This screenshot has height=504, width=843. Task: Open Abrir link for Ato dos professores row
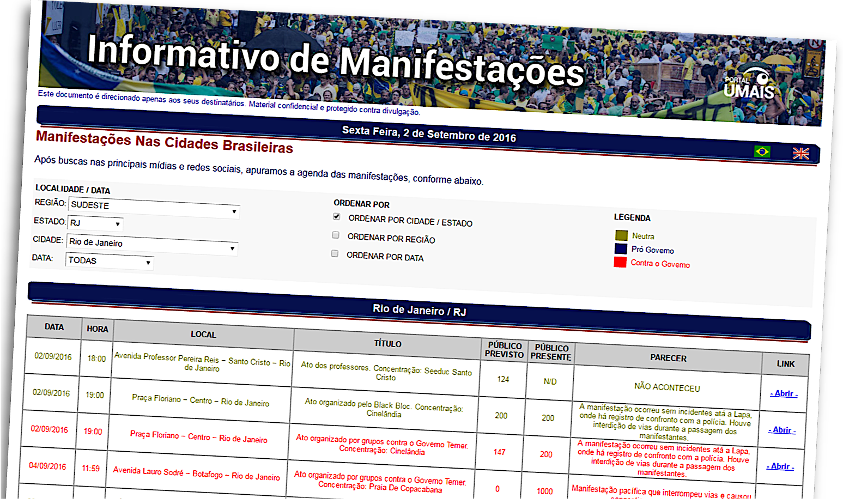[x=784, y=393]
